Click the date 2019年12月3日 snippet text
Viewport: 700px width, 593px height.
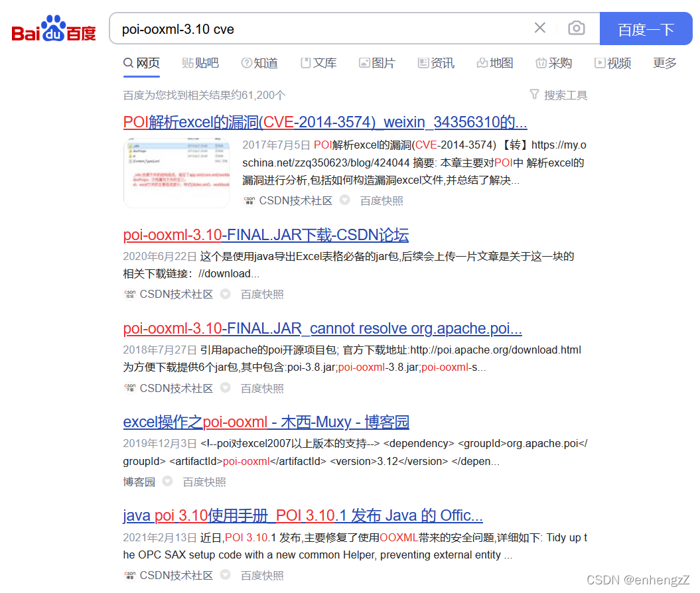[160, 444]
